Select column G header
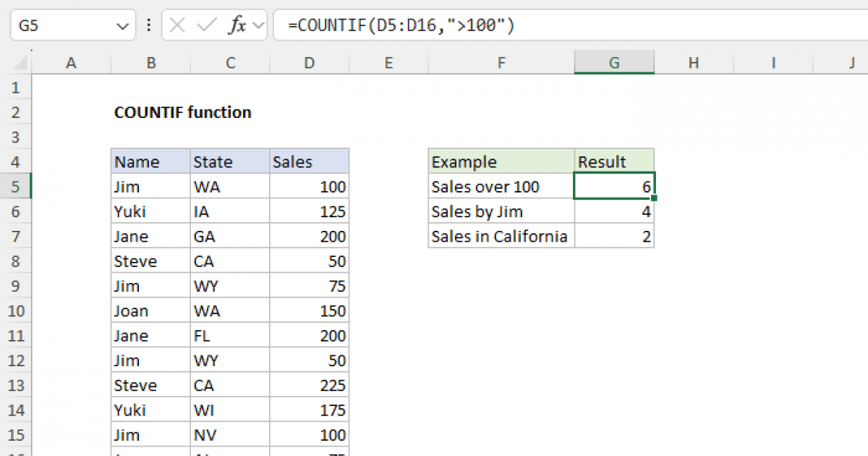Image resolution: width=868 pixels, height=456 pixels. click(614, 62)
